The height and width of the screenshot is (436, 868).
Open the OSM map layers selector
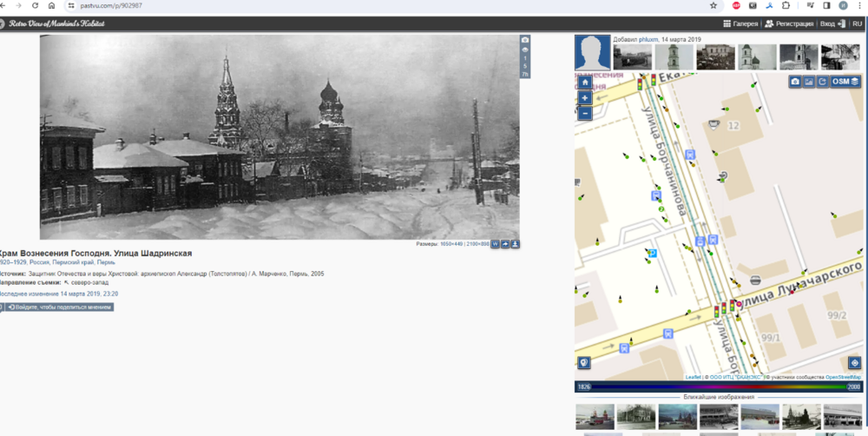(845, 82)
